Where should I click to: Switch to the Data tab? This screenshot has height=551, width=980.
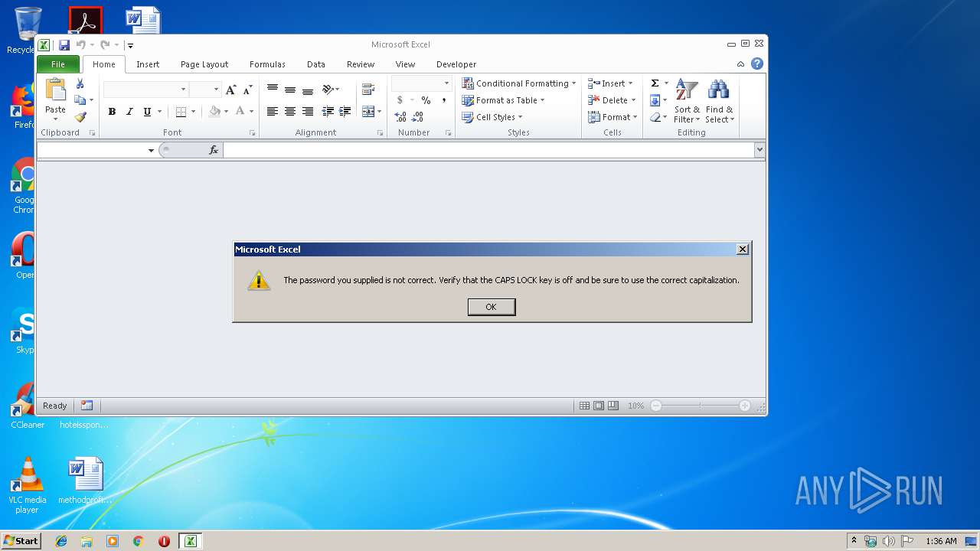click(316, 64)
